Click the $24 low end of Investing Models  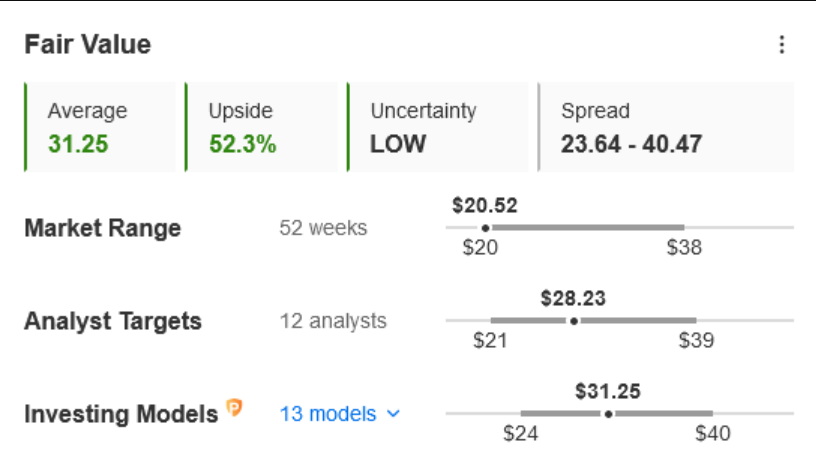(x=520, y=434)
